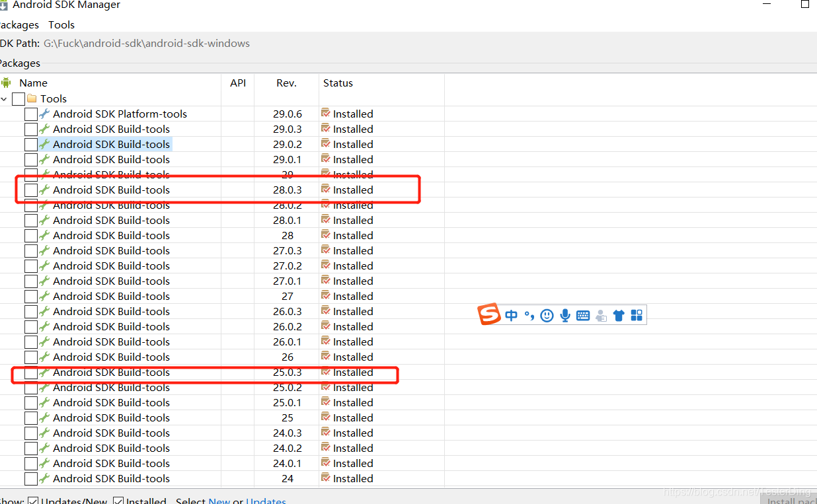The width and height of the screenshot is (817, 504).
Task: Select revision value 28.0.1
Action: 287,220
